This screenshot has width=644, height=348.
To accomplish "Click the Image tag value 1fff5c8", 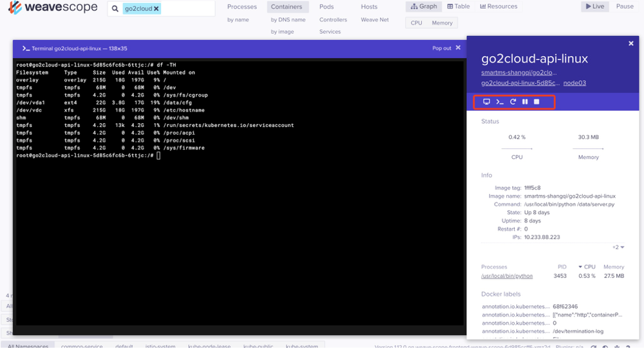I will 533,188.
